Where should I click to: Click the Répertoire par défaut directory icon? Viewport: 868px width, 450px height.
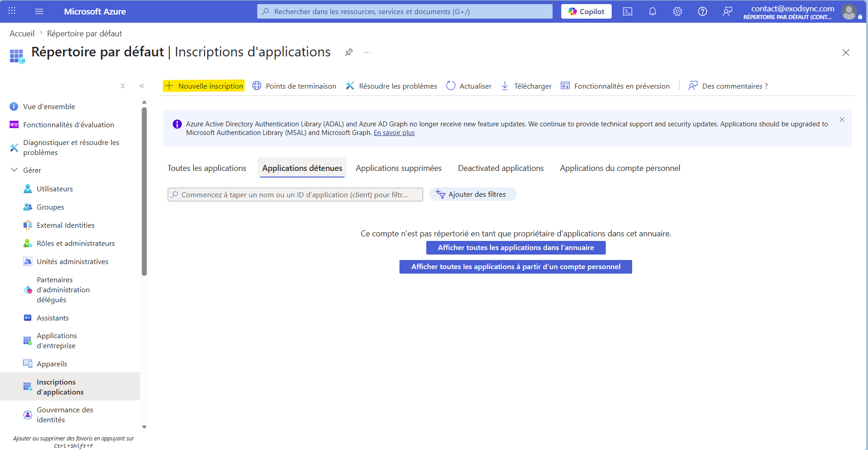(x=17, y=56)
